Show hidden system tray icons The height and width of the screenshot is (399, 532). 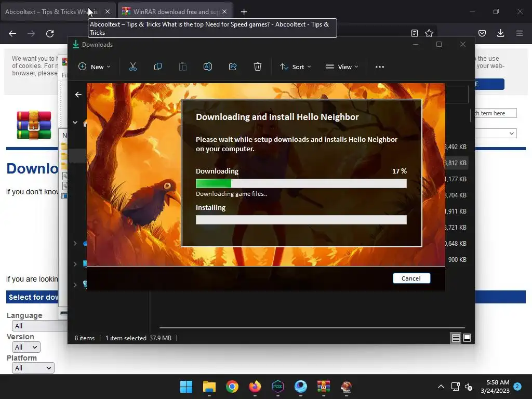point(441,387)
